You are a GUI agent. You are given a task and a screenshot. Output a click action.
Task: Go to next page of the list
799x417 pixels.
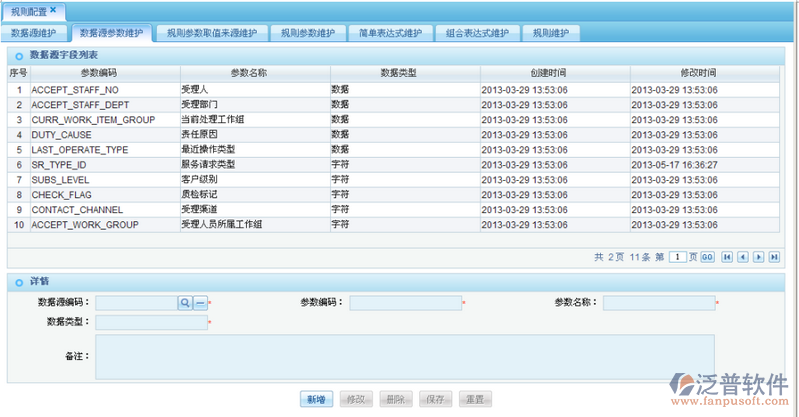point(758,257)
